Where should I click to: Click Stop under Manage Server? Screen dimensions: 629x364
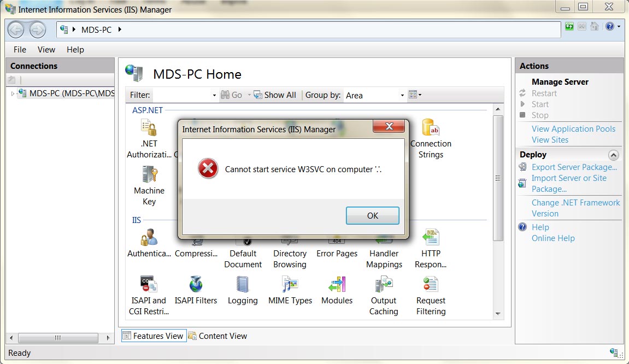click(540, 115)
